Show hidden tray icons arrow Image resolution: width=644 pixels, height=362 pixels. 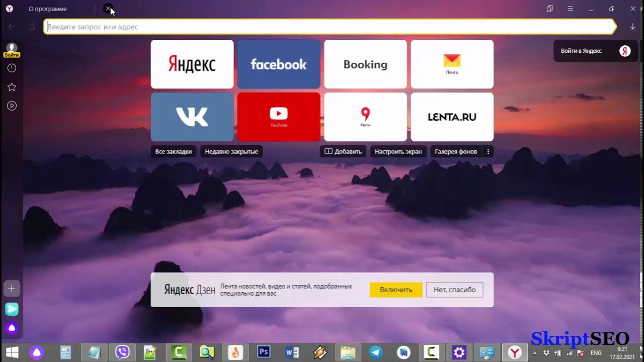pos(535,353)
